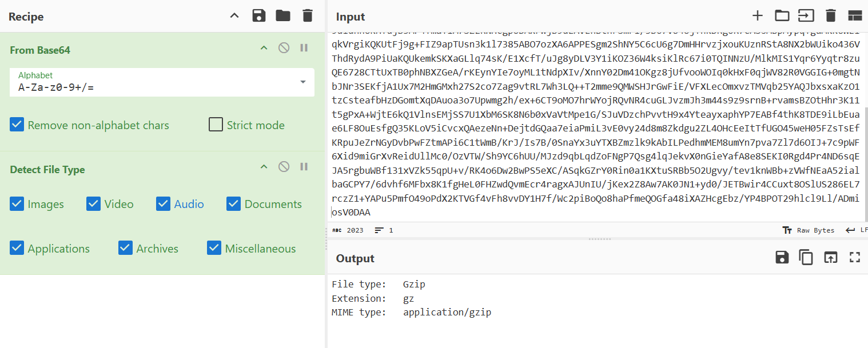The width and height of the screenshot is (868, 348).
Task: Change the Raw Bytes input encoding
Action: pyautogui.click(x=809, y=230)
